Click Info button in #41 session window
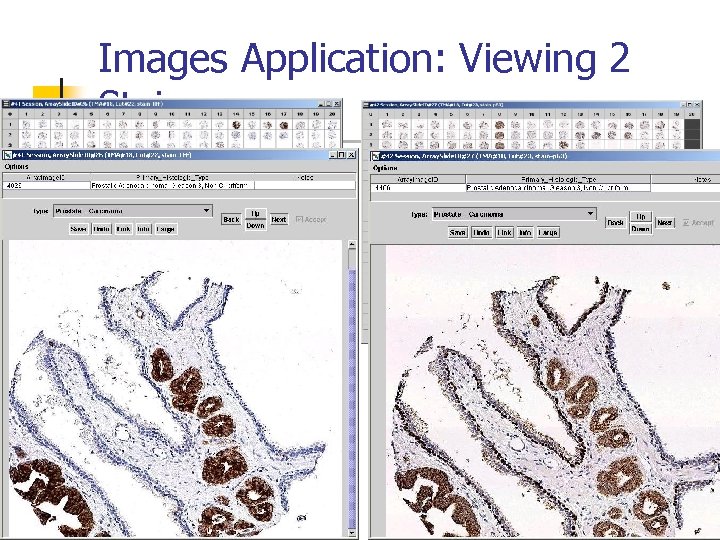This screenshot has height=540, width=720. coord(144,229)
